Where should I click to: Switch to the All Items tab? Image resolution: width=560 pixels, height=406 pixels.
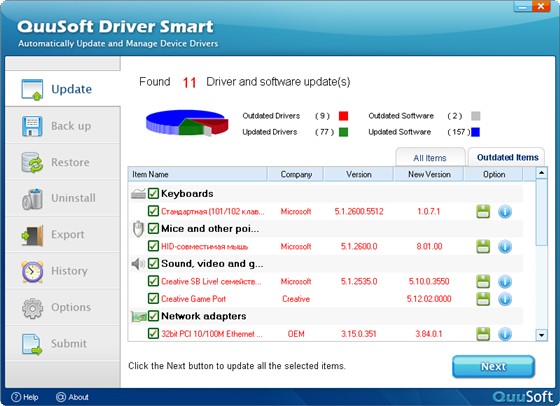(x=430, y=157)
